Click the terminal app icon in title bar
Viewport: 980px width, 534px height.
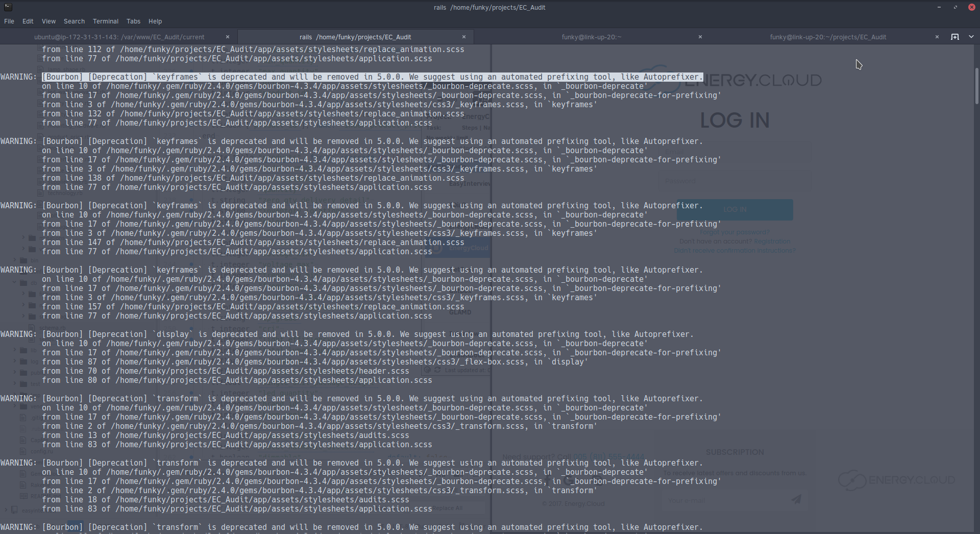(8, 7)
